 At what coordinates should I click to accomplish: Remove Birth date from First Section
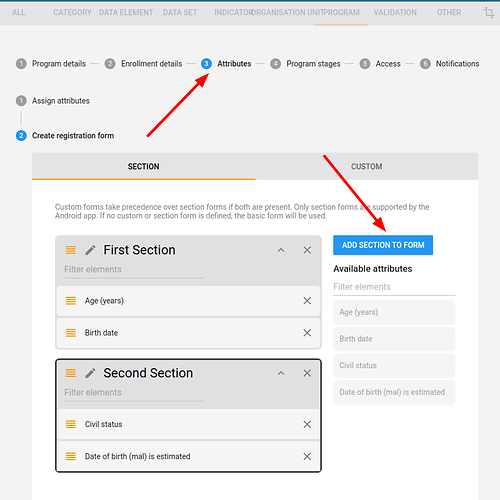click(x=307, y=333)
